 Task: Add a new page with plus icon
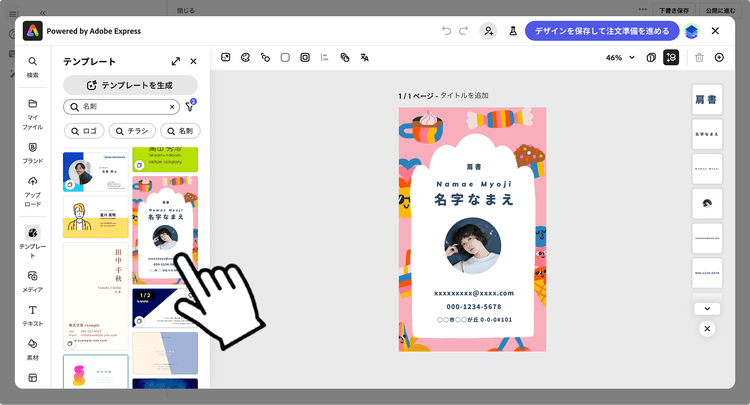(719, 57)
